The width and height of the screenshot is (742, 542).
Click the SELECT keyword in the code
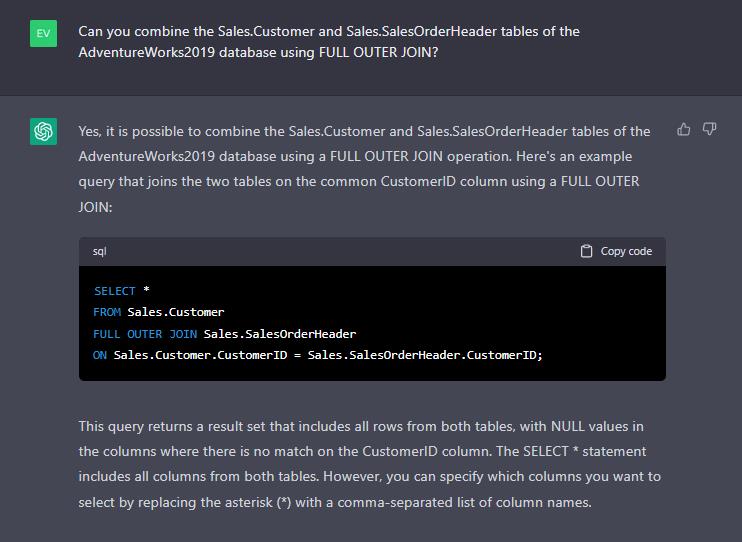point(114,291)
